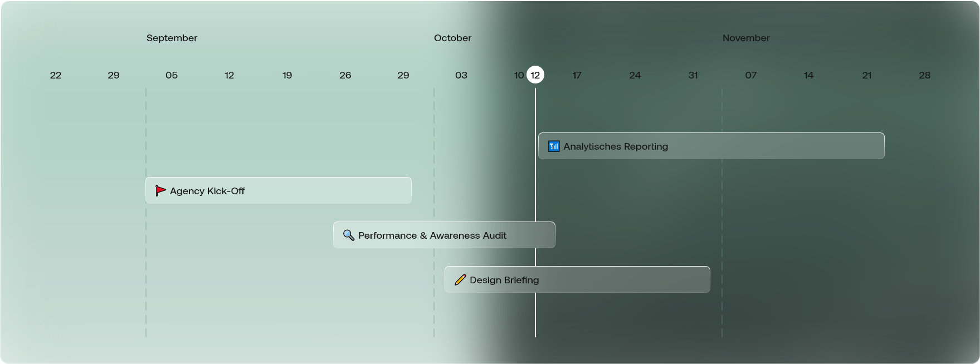This screenshot has height=364, width=980.
Task: Click date 22 at the timeline start
Action: 56,75
